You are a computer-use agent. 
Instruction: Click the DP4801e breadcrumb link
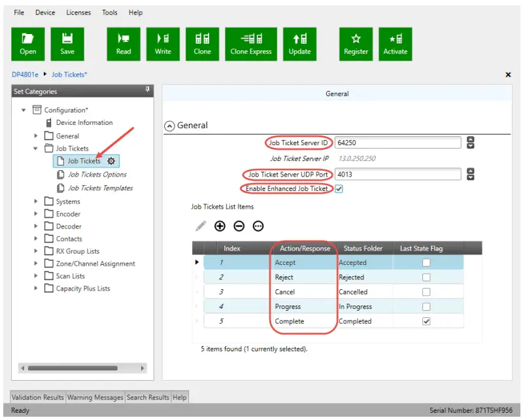(x=26, y=75)
